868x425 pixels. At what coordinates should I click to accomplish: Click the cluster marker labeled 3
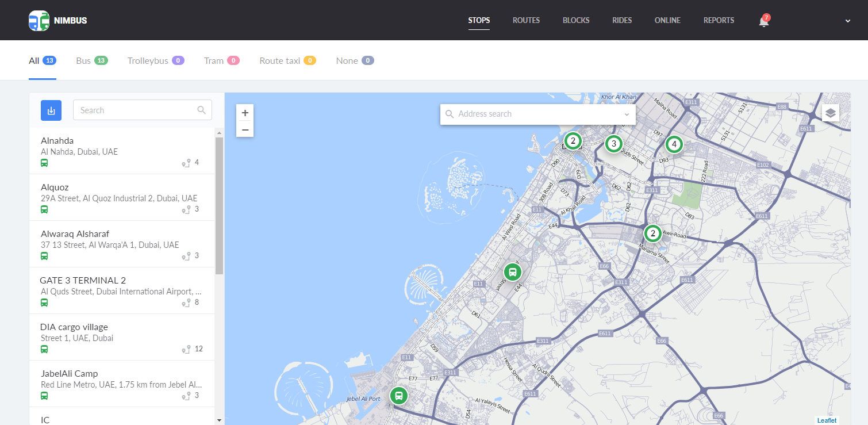click(x=613, y=144)
